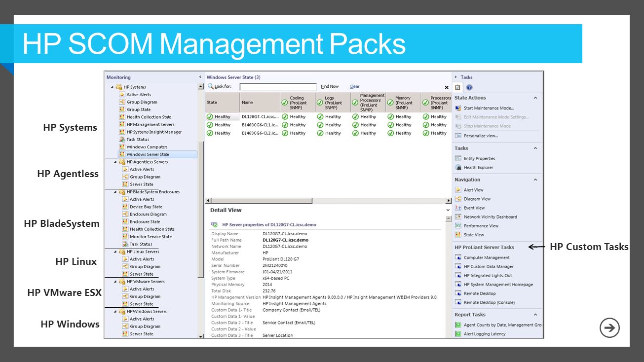
Task: Click the help icon in Tasks pane
Action: (469, 87)
